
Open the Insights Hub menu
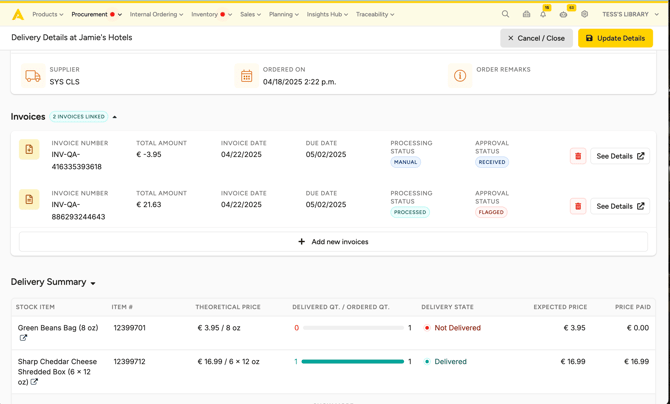coord(327,14)
